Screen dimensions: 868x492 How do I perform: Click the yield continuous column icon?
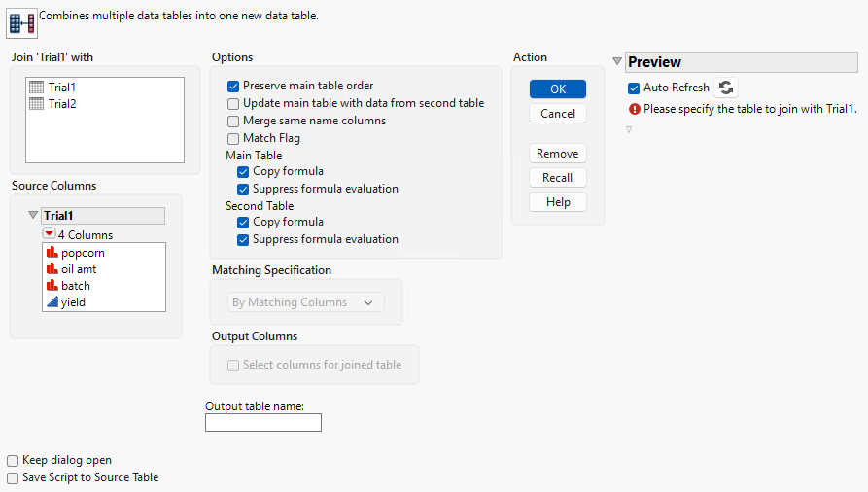pyautogui.click(x=52, y=302)
